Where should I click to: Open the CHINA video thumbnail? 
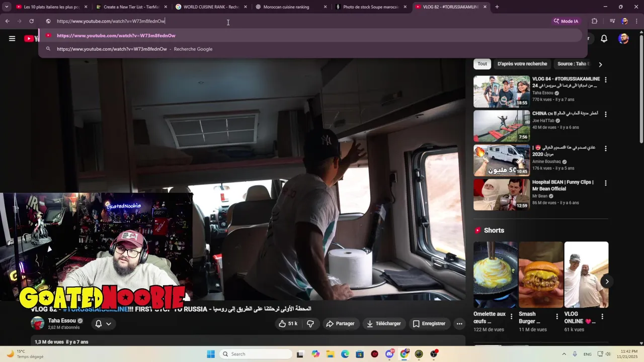502,126
